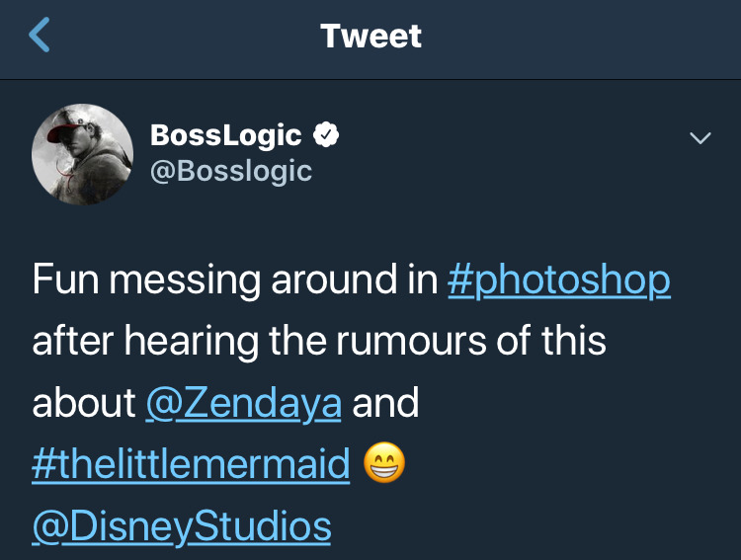741x560 pixels.
Task: Click the word "about" in the tweet
Action: pos(84,403)
